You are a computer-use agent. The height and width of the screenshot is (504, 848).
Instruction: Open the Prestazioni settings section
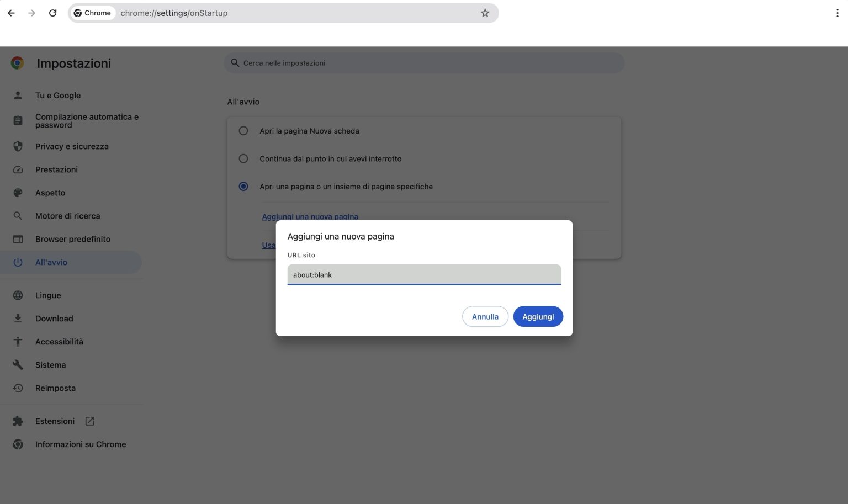56,169
